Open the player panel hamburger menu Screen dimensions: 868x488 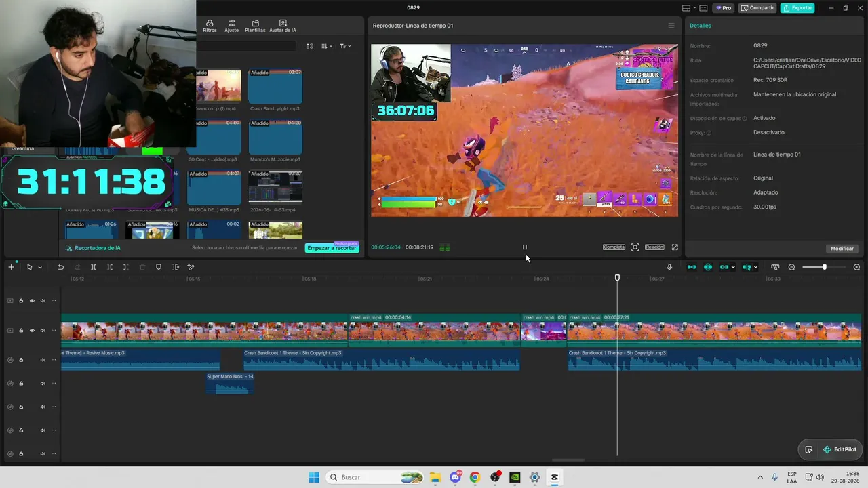point(671,26)
